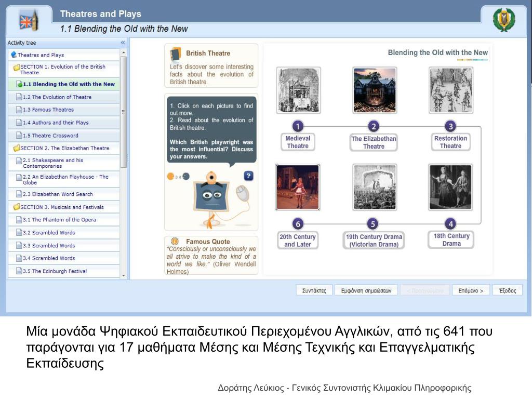Exit using the Έξοδος button

pyautogui.click(x=508, y=290)
